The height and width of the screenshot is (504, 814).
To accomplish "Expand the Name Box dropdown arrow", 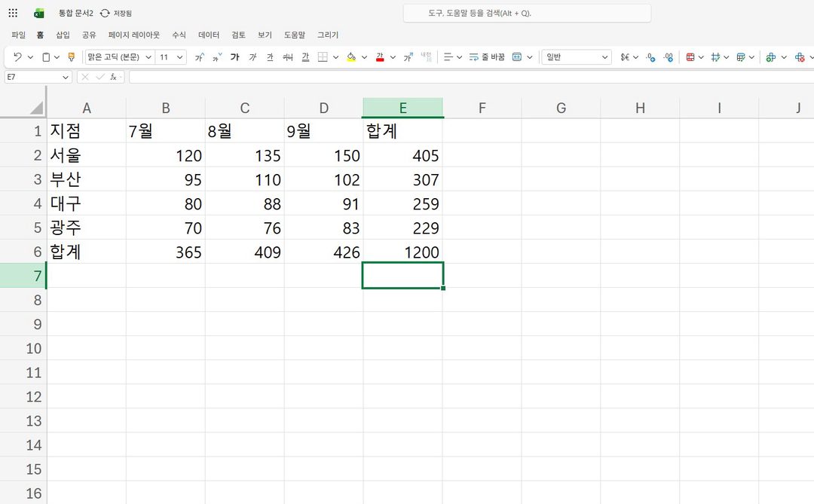I will point(66,78).
